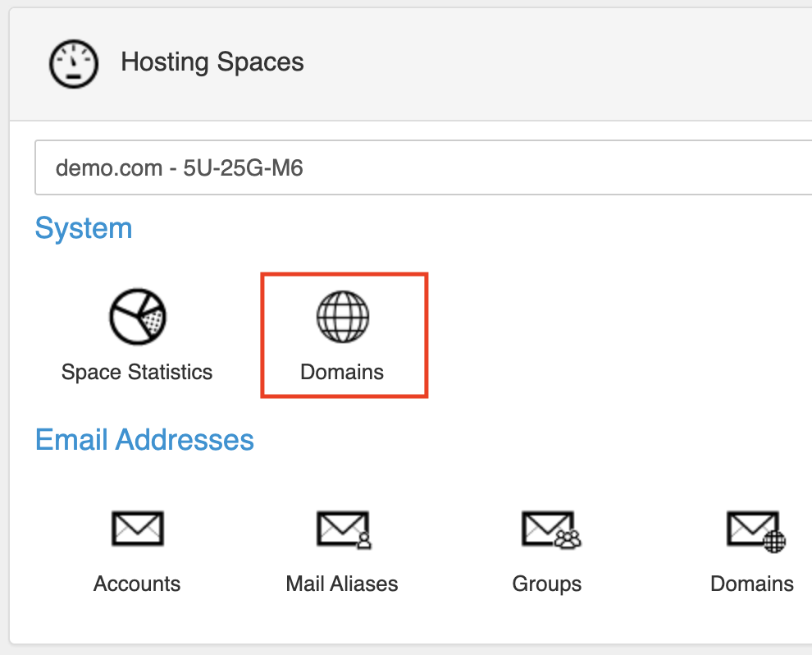Open the globe Domains icon under System
Image resolution: width=812 pixels, height=655 pixels.
[343, 317]
